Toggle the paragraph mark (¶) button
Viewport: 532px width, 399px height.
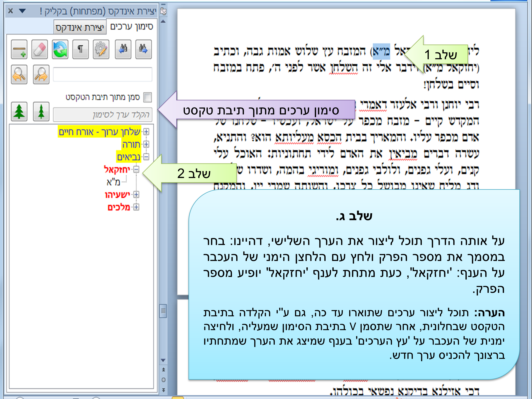pyautogui.click(x=81, y=49)
